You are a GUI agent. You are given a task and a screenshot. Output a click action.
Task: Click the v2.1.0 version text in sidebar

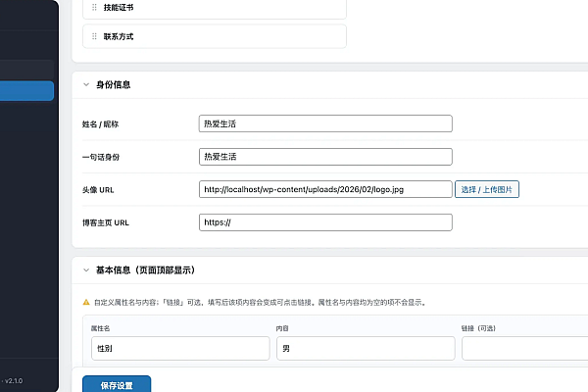[14, 381]
